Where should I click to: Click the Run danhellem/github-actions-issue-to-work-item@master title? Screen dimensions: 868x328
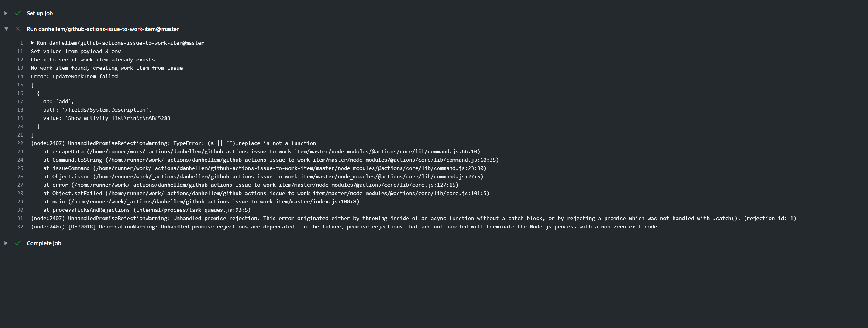(x=102, y=29)
